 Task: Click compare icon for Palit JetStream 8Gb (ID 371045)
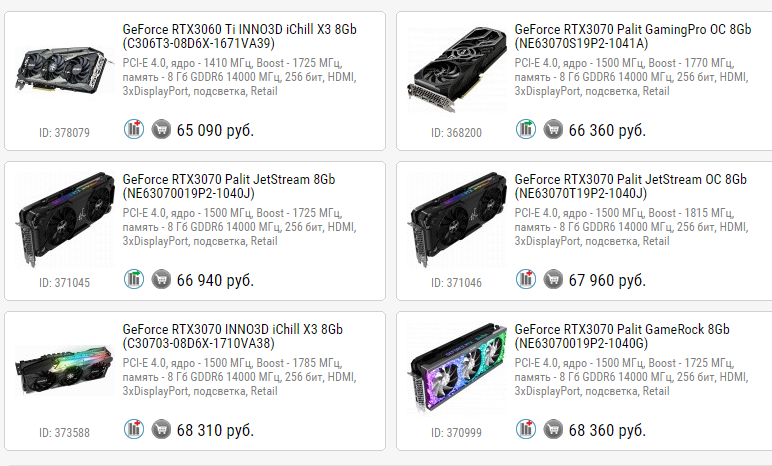point(134,279)
